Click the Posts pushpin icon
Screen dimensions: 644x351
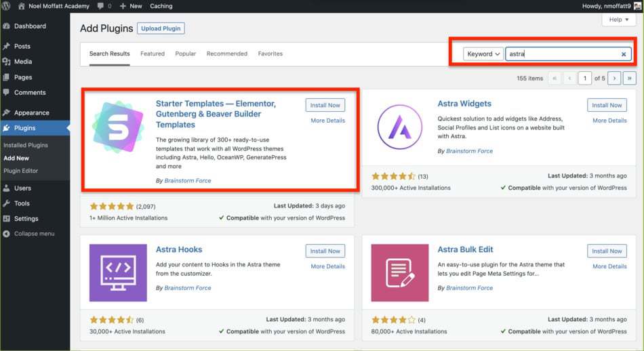tap(6, 46)
